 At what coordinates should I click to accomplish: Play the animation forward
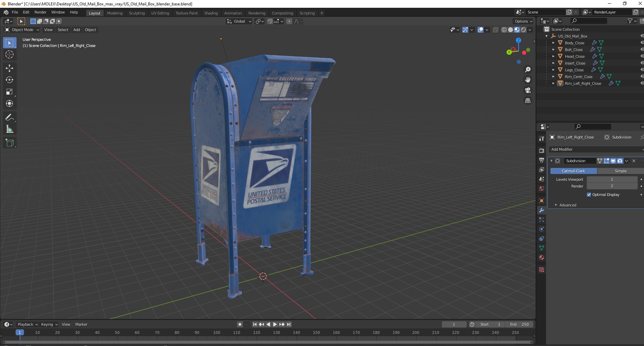point(275,324)
